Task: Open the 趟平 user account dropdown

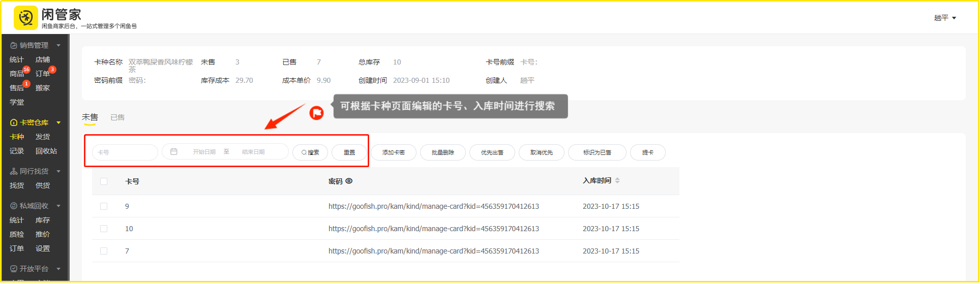Action: (x=945, y=18)
